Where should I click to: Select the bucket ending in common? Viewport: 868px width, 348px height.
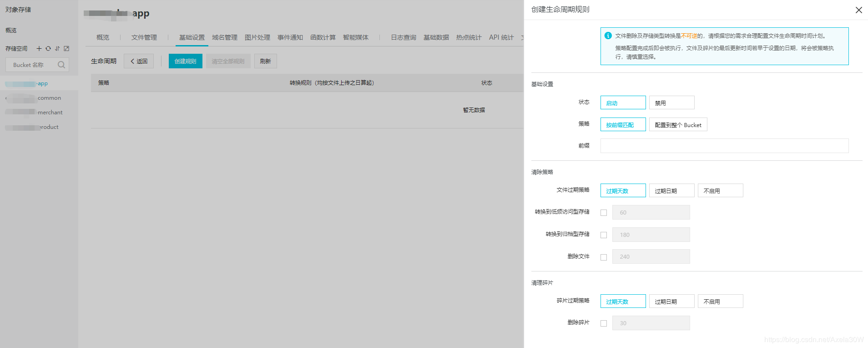coord(39,98)
